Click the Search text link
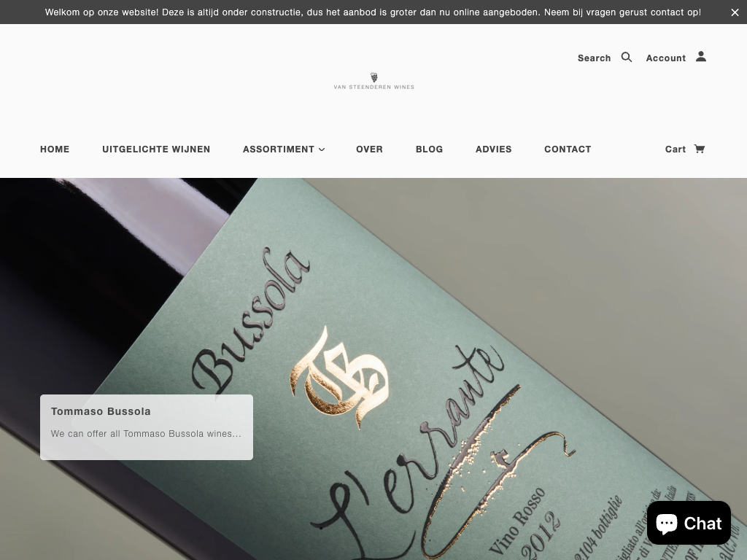This screenshot has height=560, width=747. coord(594,58)
